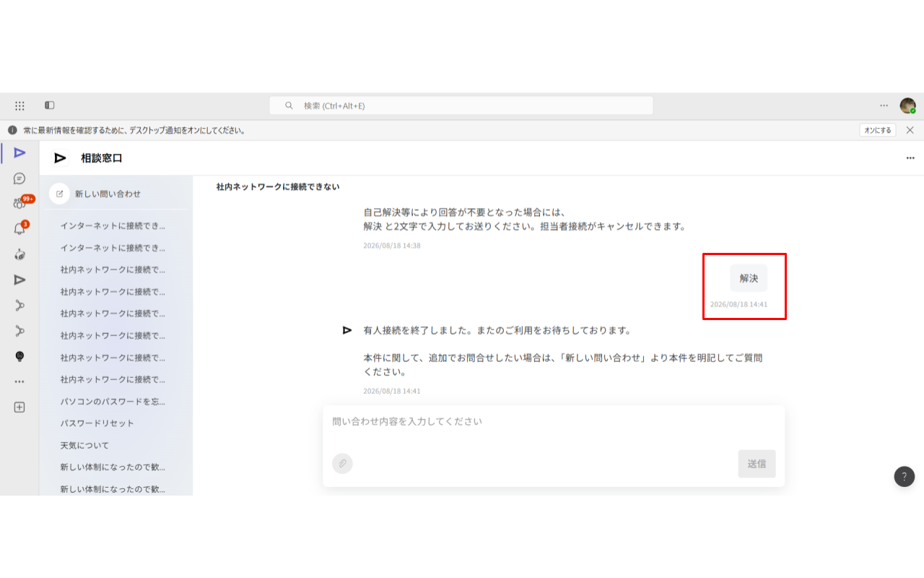Screen dimensions: 924x578
Task: Toggle the sidebar panel icon beside the app launcher
Action: tap(50, 105)
